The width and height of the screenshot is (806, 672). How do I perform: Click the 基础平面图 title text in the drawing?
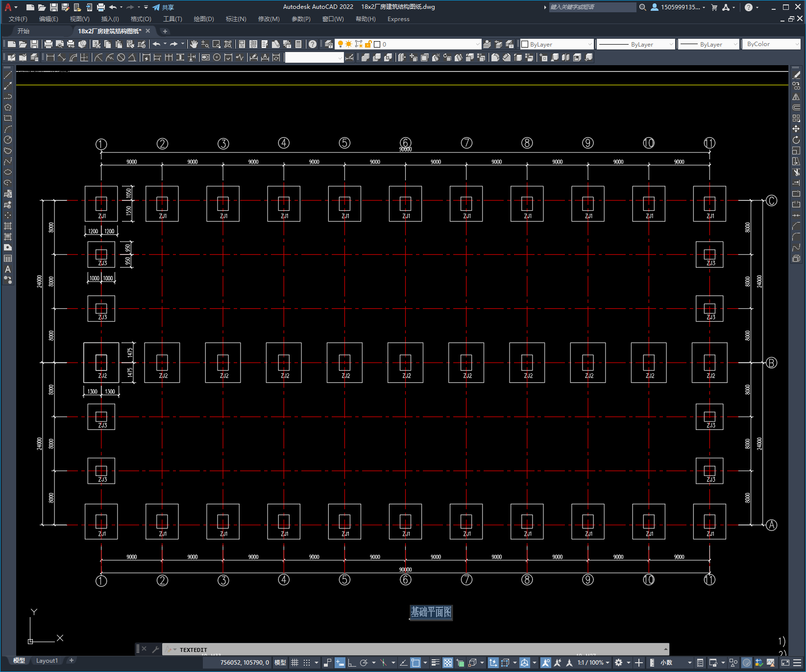(431, 612)
